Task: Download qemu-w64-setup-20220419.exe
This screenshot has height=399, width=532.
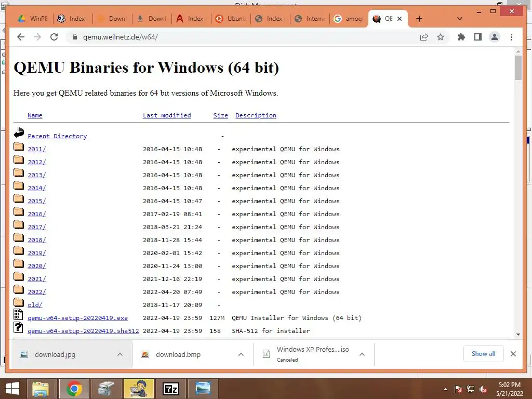Action: (x=78, y=318)
